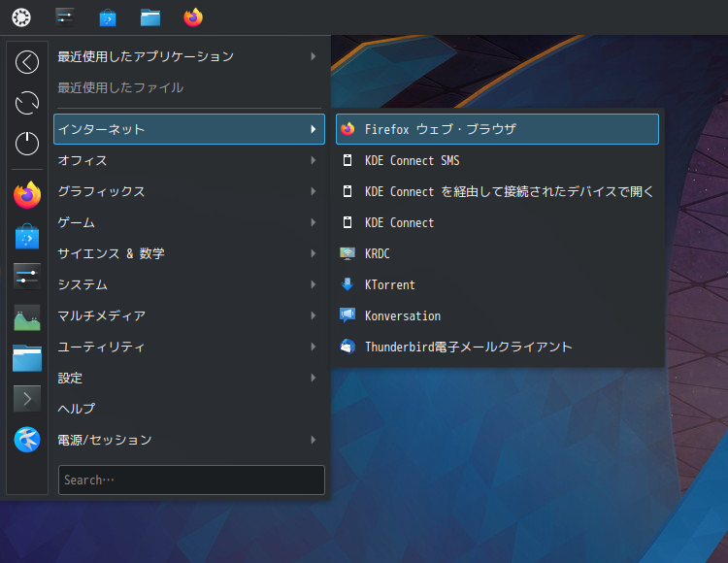The image size is (728, 563).
Task: Click the Search… input field
Action: coord(191,480)
